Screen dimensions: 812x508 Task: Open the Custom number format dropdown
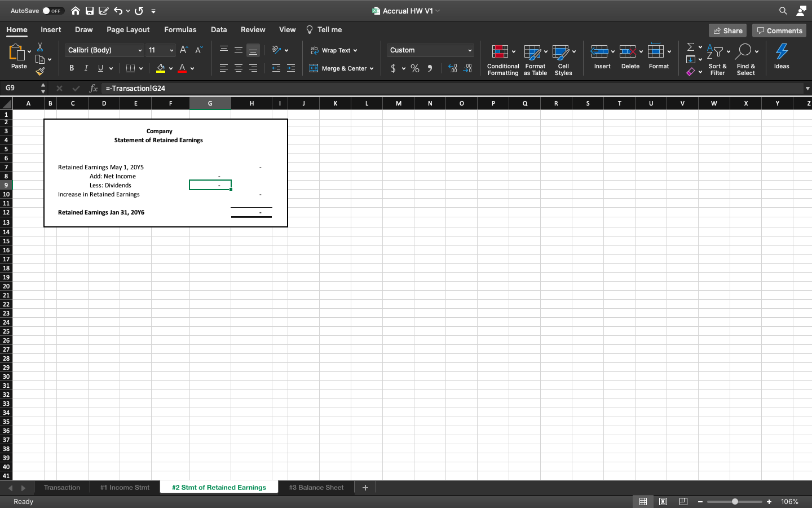coord(469,50)
